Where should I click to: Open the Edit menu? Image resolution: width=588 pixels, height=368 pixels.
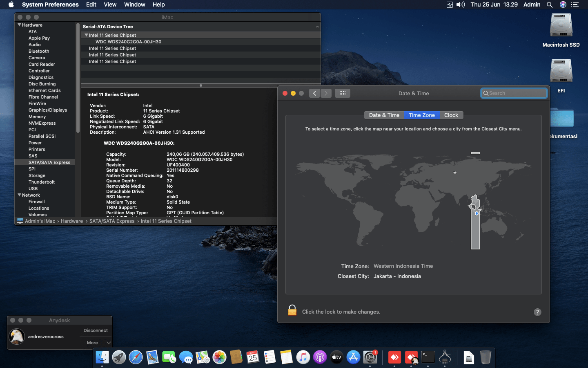click(x=91, y=4)
